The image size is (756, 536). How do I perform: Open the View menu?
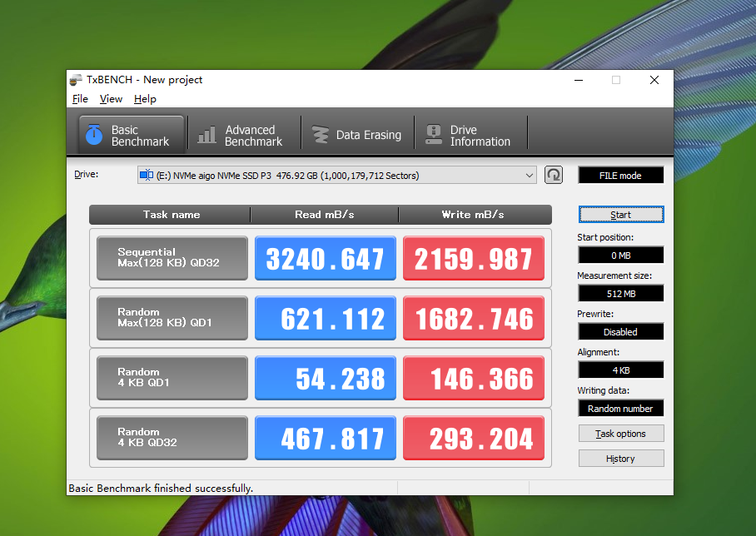click(111, 99)
